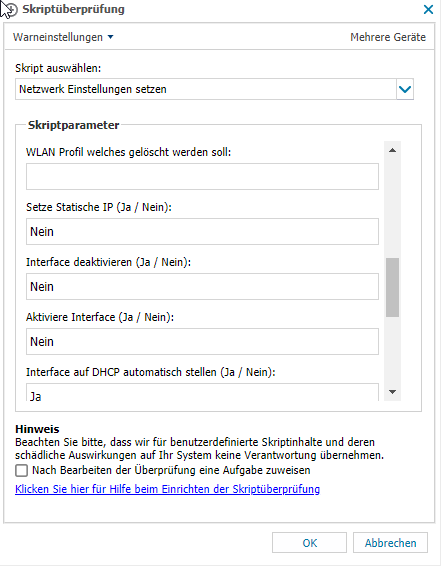The width and height of the screenshot is (441, 566).
Task: Enable Nach Bearbeiten eine Aufgabe zuweisen checkbox
Action: 21,470
